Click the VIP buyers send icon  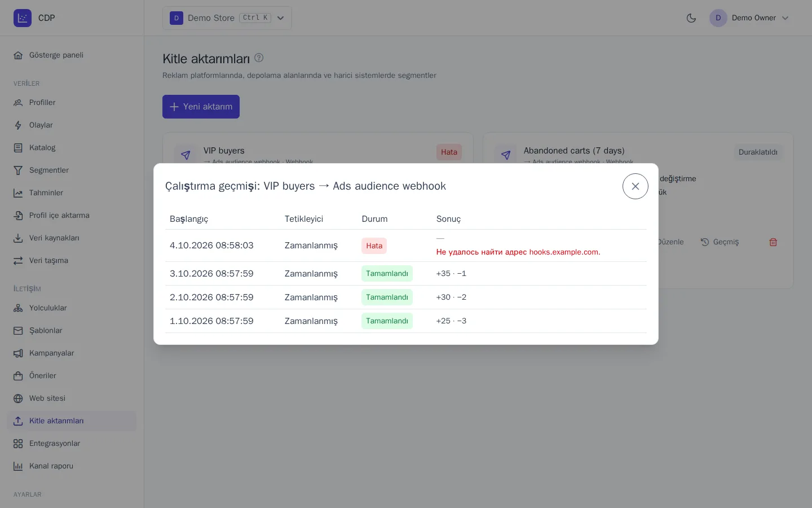(186, 155)
